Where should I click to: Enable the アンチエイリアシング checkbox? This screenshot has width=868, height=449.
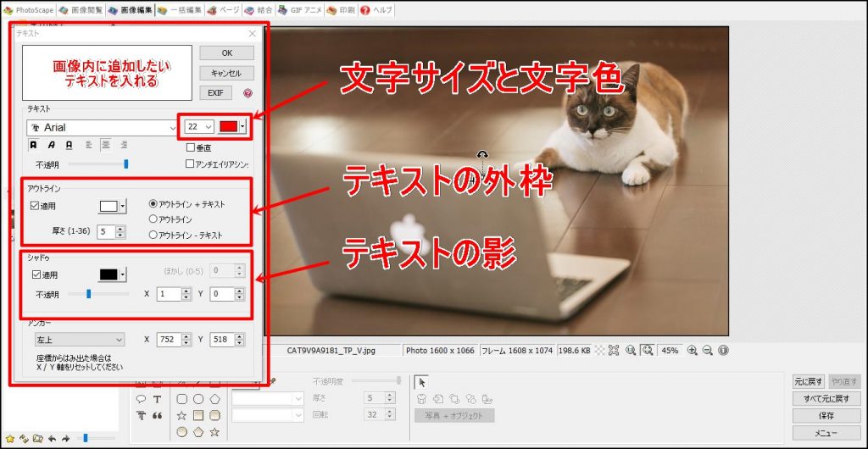pos(191,164)
